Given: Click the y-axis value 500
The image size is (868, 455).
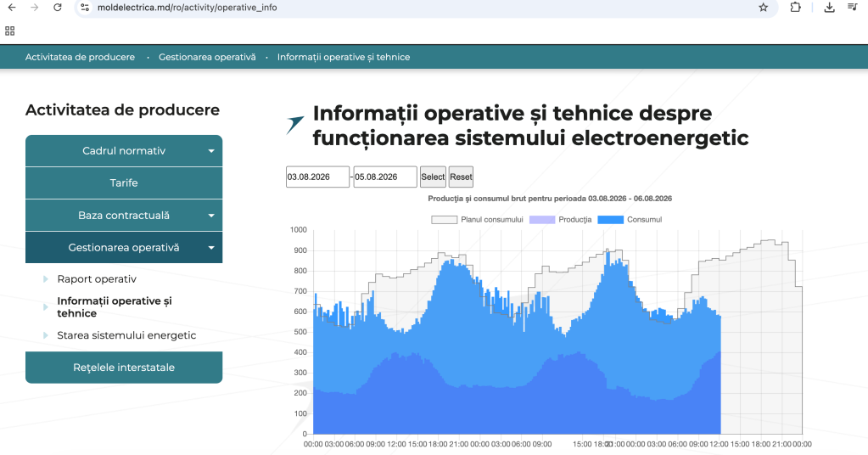Looking at the screenshot, I should (300, 332).
